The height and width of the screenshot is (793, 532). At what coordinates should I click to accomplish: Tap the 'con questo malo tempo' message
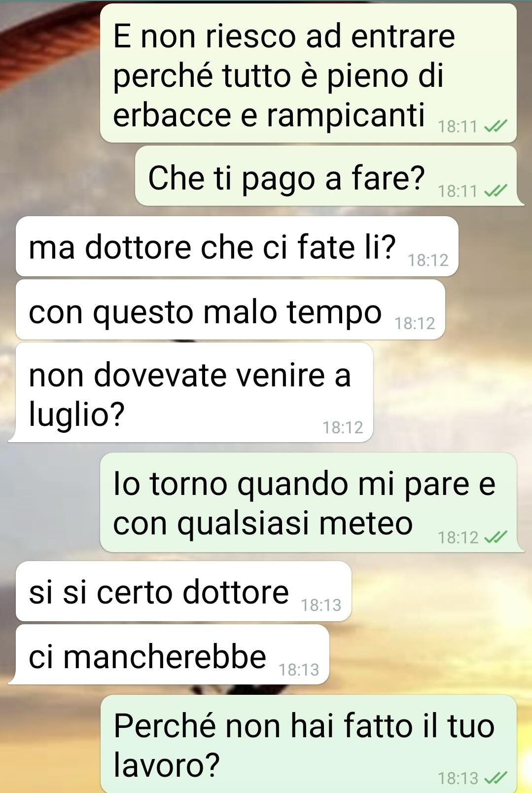pos(230,309)
